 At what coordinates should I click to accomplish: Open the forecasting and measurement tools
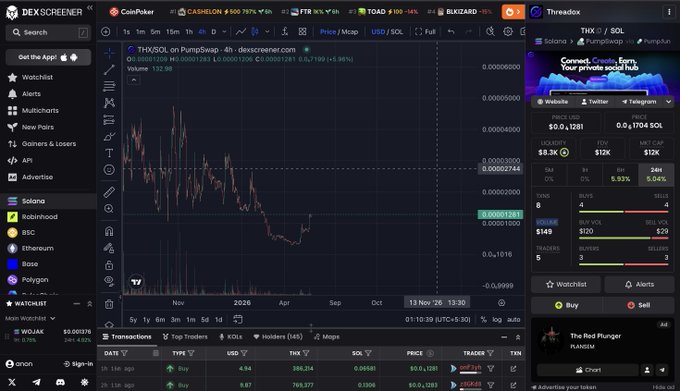click(109, 120)
